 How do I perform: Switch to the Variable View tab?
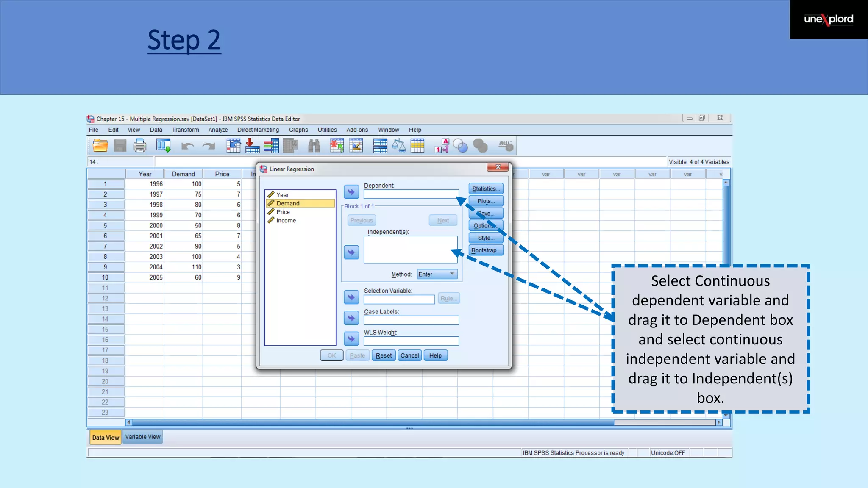pyautogui.click(x=143, y=437)
